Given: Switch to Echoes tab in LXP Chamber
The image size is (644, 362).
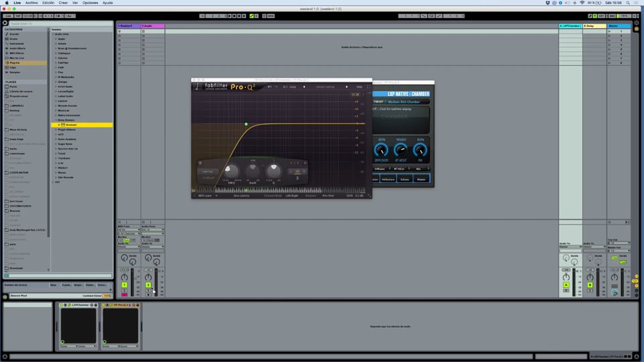Looking at the screenshot, I should [405, 180].
